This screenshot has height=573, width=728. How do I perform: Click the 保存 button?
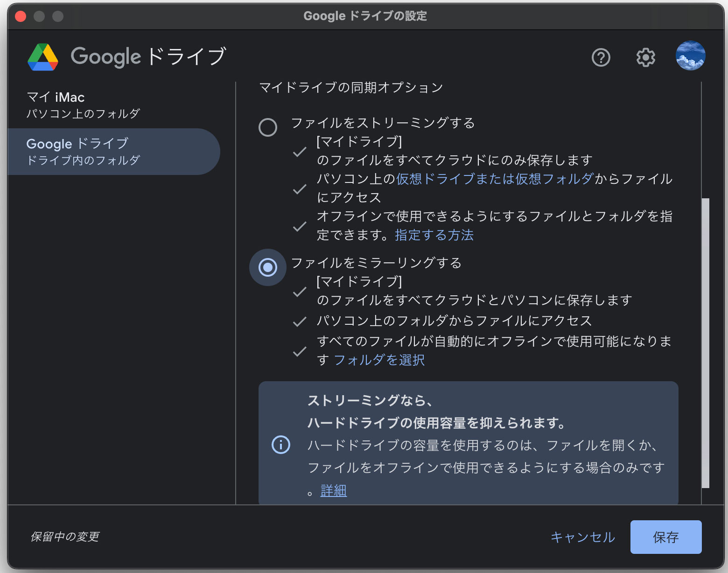tap(666, 537)
